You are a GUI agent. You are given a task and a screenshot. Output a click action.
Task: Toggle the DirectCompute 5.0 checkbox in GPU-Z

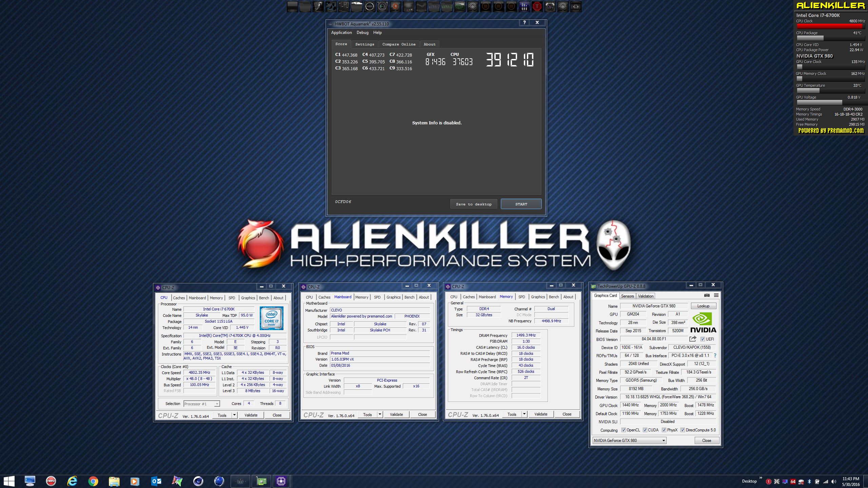(683, 430)
